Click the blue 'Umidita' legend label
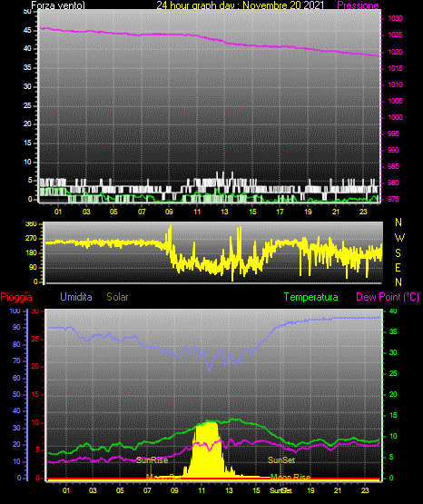The image size is (423, 504). point(76,297)
